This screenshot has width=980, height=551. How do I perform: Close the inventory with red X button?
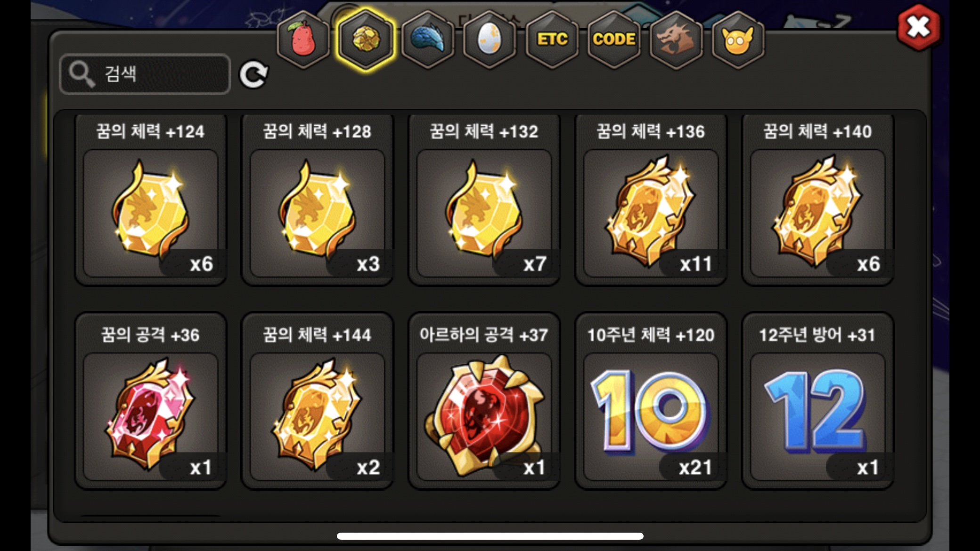pyautogui.click(x=918, y=27)
